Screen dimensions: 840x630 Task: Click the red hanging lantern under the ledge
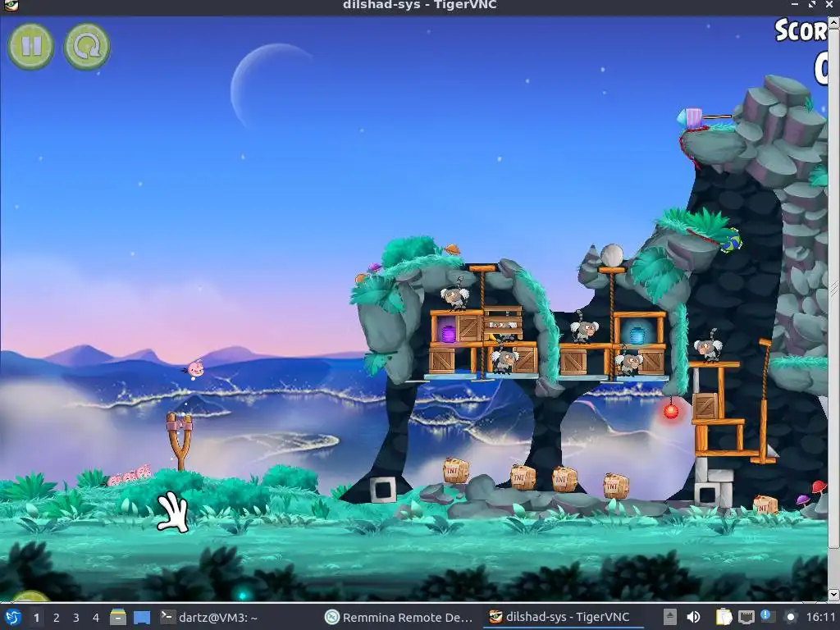(x=671, y=411)
